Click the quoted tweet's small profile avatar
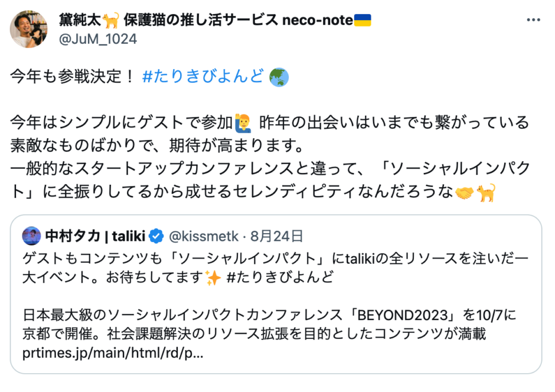 31,237
